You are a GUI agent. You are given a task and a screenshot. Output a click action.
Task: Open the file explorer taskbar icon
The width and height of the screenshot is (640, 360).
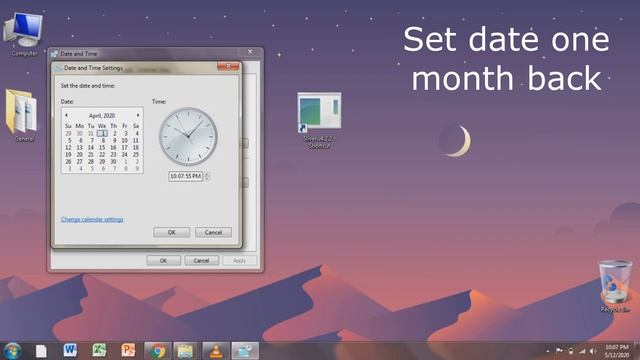click(186, 351)
